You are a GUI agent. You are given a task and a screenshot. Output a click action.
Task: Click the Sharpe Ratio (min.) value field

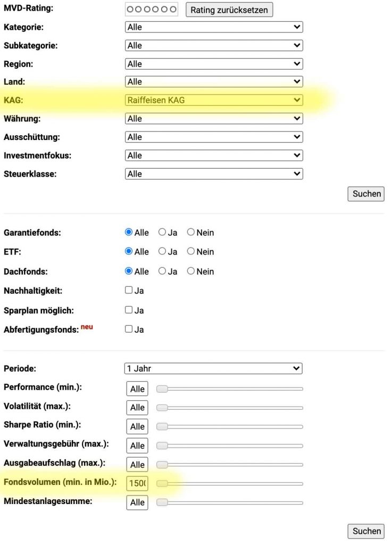(137, 426)
